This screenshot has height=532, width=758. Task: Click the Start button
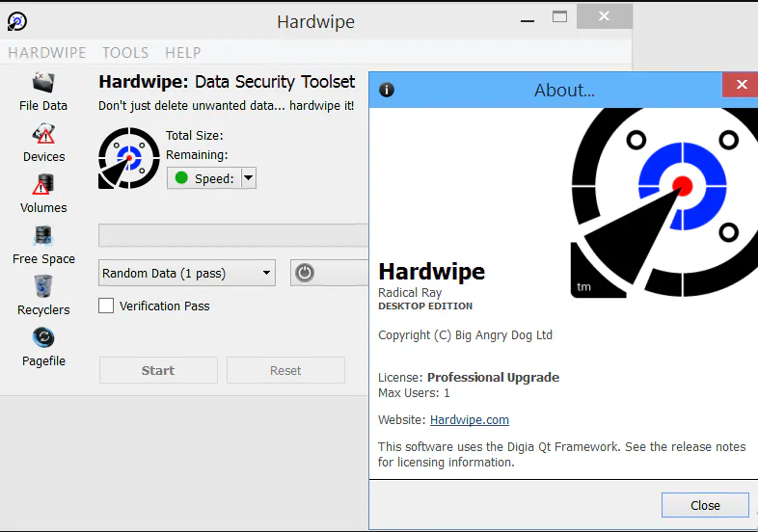[158, 371]
